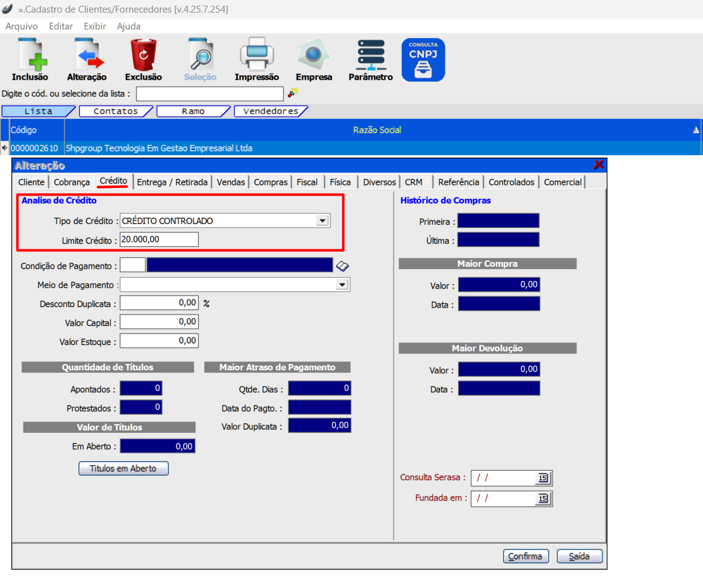
Task: Open the Consulta CNPJ icon
Action: 423,59
